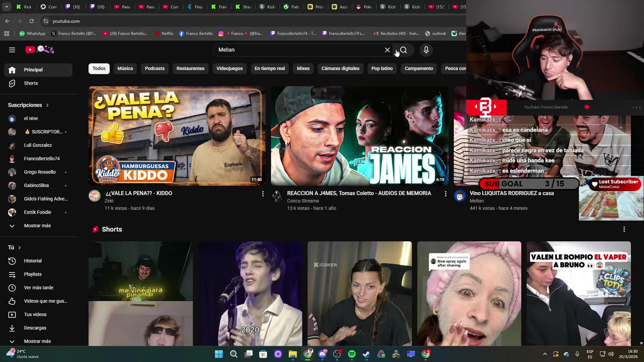This screenshot has height=362, width=644.
Task: Open the VALEN LE ROMPIO EL VAPER Short
Action: (579, 294)
